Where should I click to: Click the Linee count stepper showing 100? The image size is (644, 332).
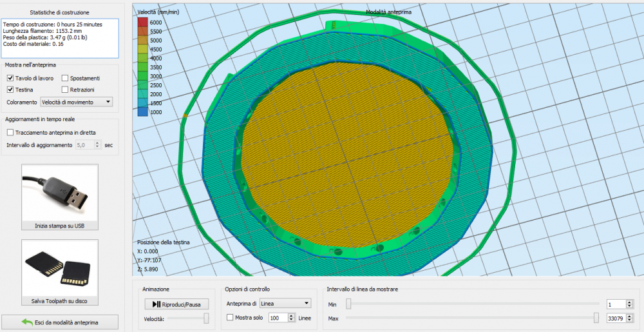281,318
